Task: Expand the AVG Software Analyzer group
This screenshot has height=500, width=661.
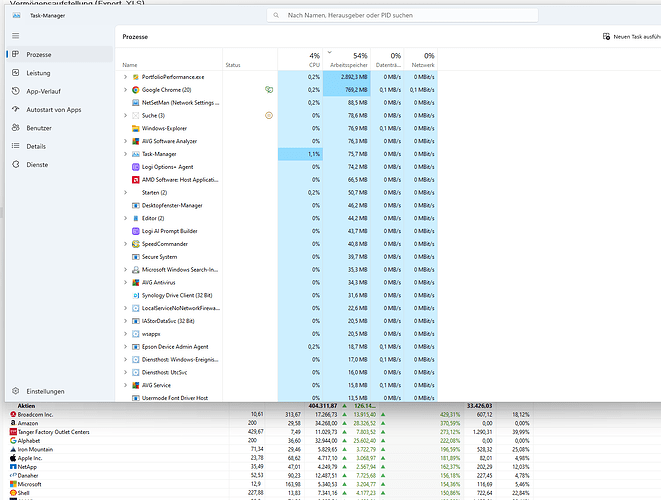Action: coord(125,141)
